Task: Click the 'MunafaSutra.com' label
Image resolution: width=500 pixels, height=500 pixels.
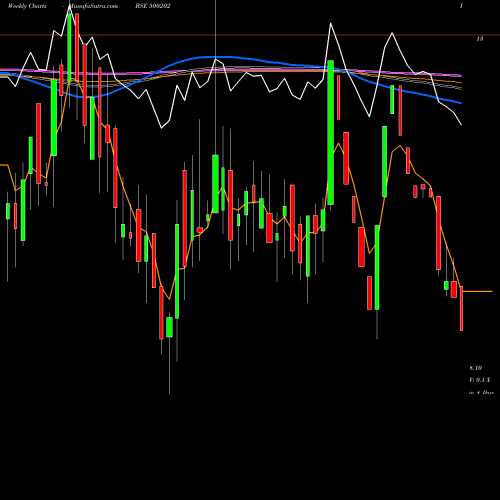Action: coord(92,6)
